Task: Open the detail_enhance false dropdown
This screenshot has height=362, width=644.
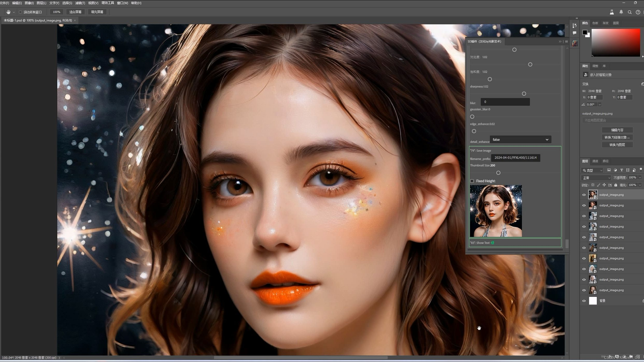Action: coord(520,140)
